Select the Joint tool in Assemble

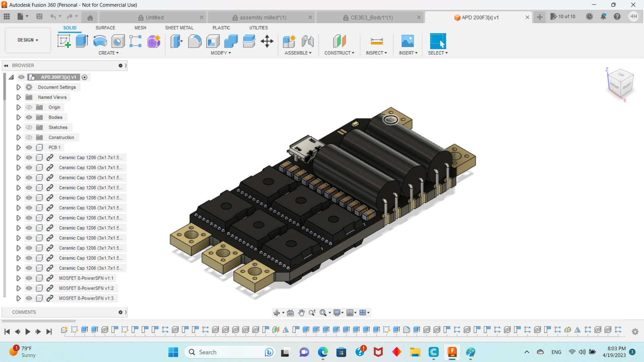pos(307,41)
